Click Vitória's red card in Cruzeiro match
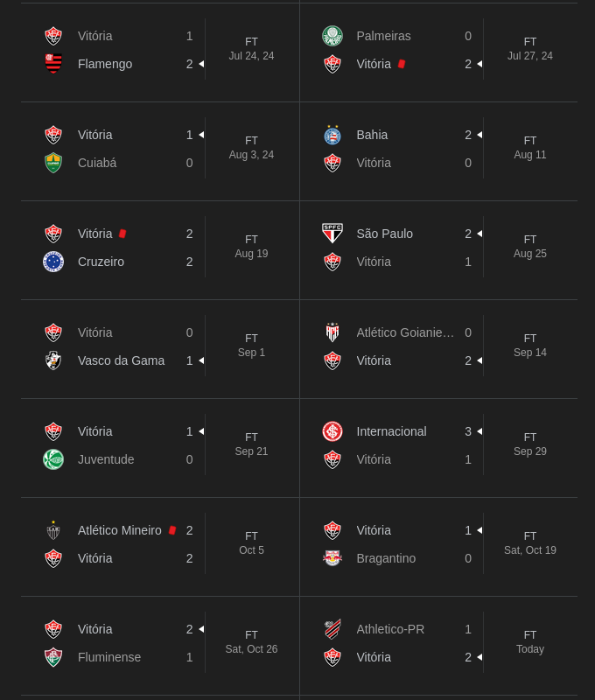 pyautogui.click(x=122, y=234)
